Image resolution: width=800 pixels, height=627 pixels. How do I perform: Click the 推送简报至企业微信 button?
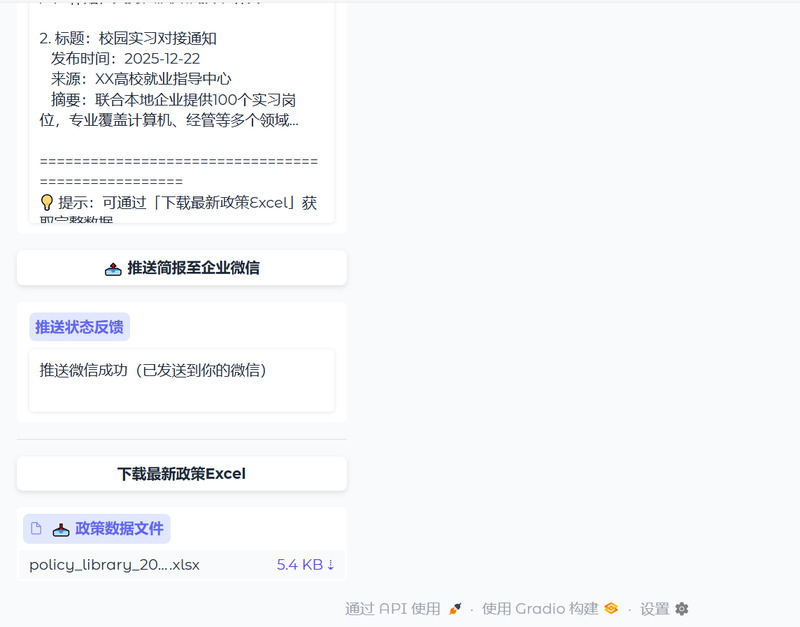(182, 268)
